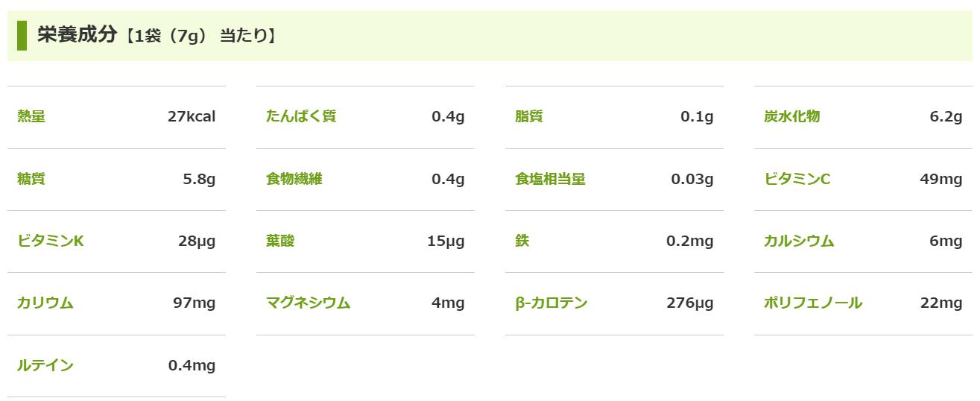The width and height of the screenshot is (980, 401).
Task: Select the 27kcal energy value
Action: click(192, 116)
